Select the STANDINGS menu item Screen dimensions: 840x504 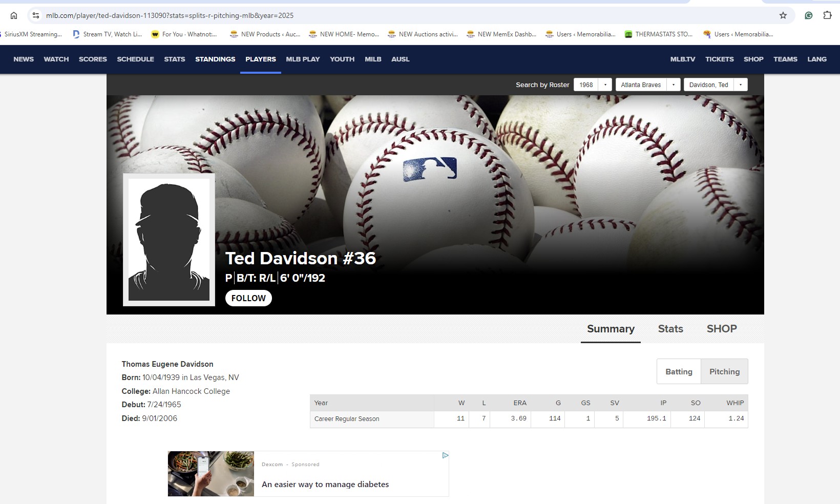[215, 59]
